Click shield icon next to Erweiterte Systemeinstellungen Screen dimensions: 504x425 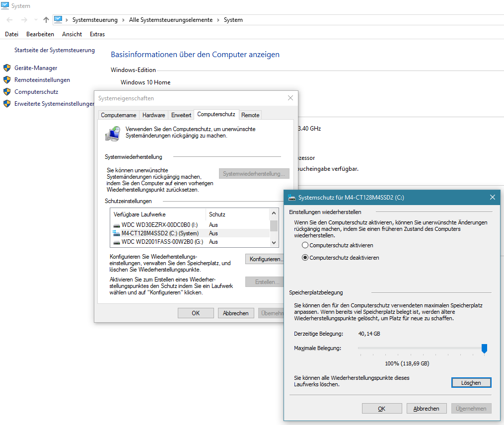coord(7,103)
